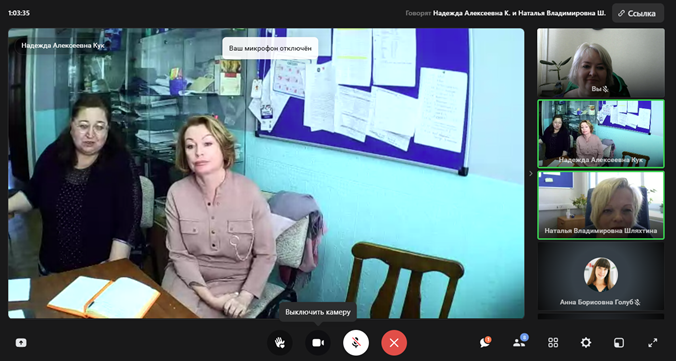Toggle picture-in-picture window icon
Viewport: 676px width, 361px height.
619,343
